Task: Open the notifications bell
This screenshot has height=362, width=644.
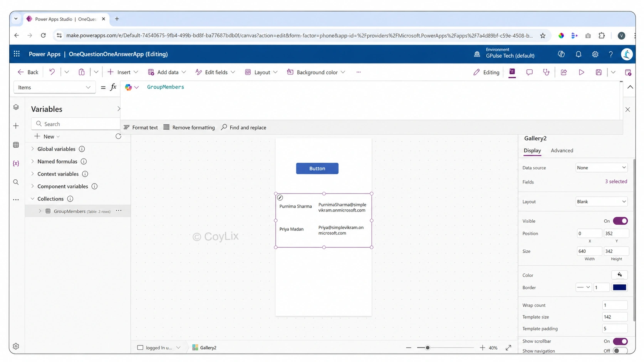Action: pos(578,54)
